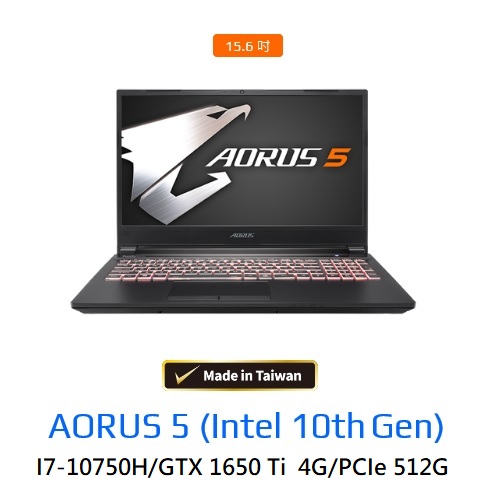
Task: Click the left hinge of the laptop
Action: click(128, 249)
